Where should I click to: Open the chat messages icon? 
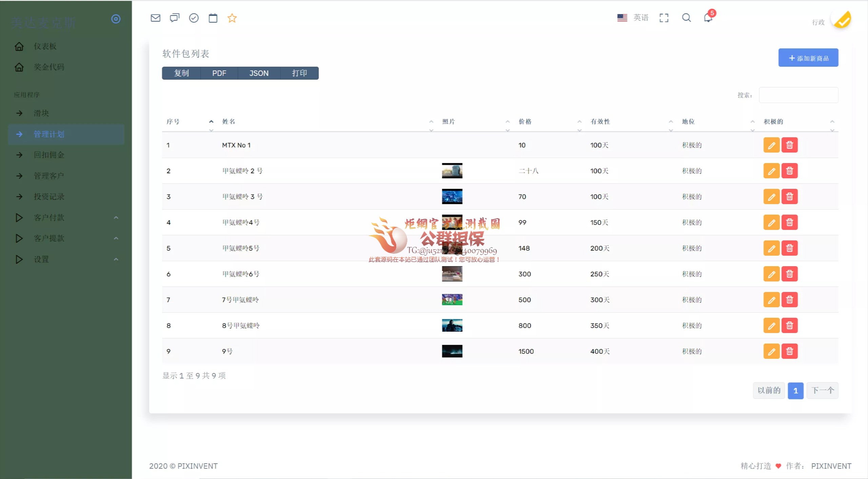click(x=174, y=18)
